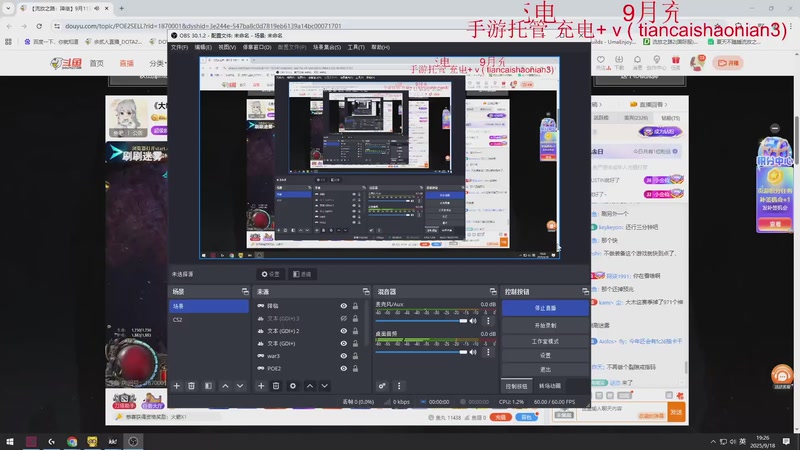Hide the POE2 source

[x=343, y=368]
